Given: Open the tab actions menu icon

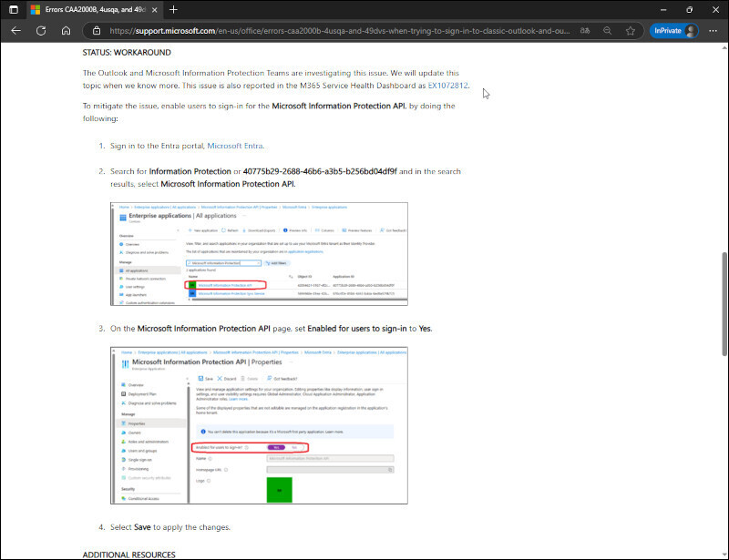Looking at the screenshot, I should [14, 10].
